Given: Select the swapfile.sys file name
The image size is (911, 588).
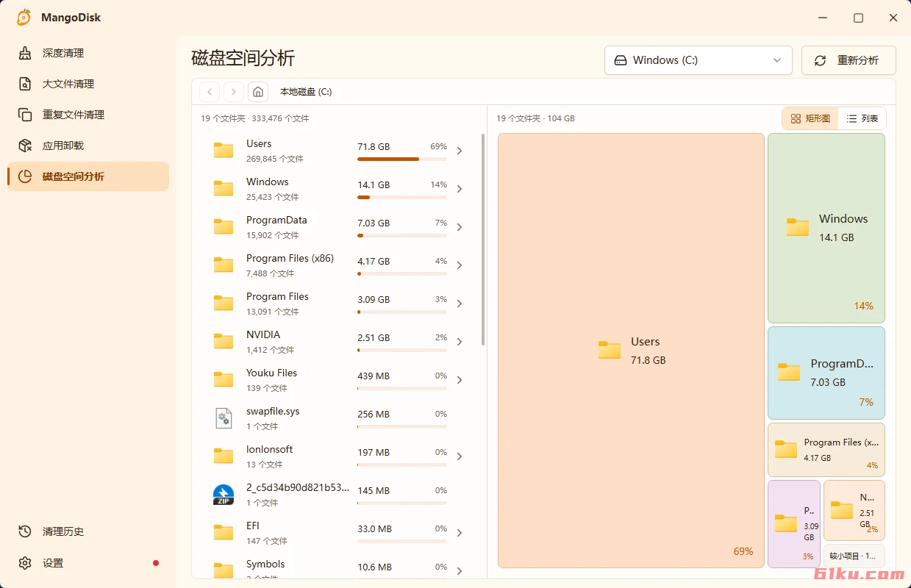Looking at the screenshot, I should pyautogui.click(x=273, y=411).
